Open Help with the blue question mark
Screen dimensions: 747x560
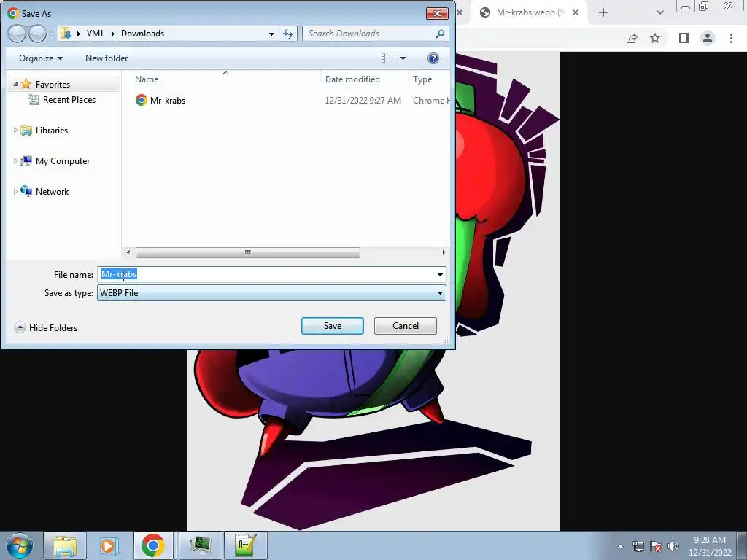click(x=433, y=58)
